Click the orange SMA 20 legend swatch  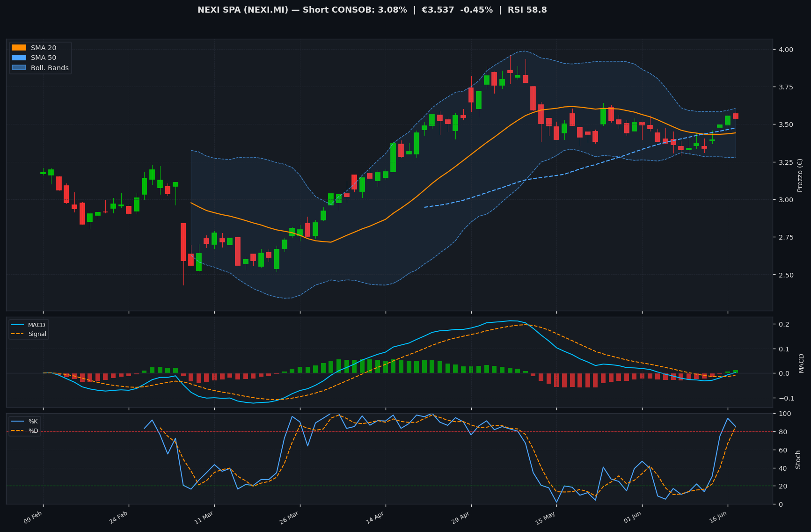19,48
